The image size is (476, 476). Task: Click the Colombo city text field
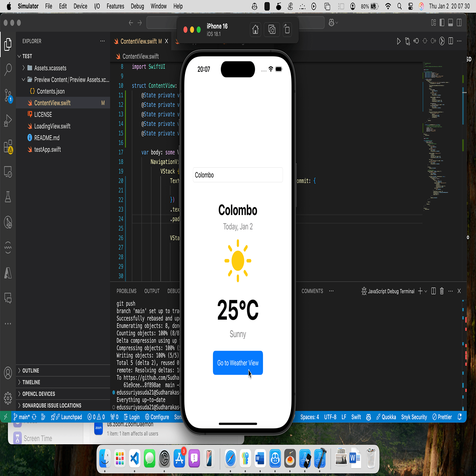[x=238, y=175]
